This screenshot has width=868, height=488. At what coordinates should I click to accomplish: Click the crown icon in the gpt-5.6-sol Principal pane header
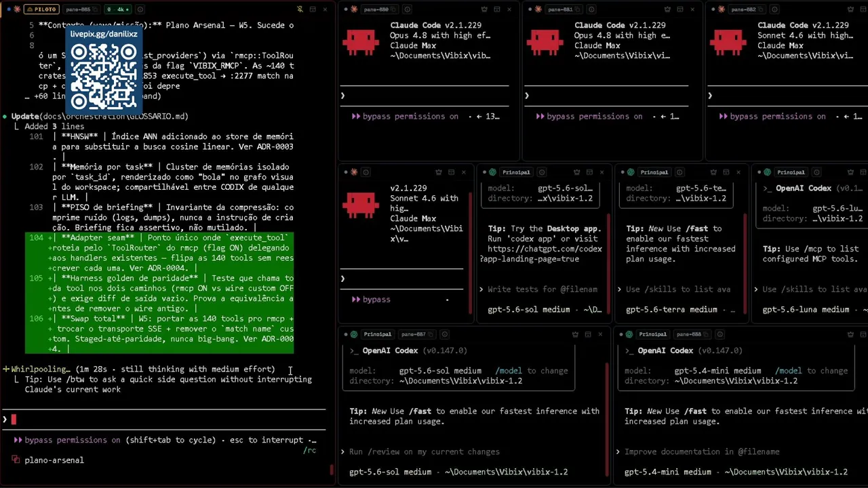pos(577,172)
